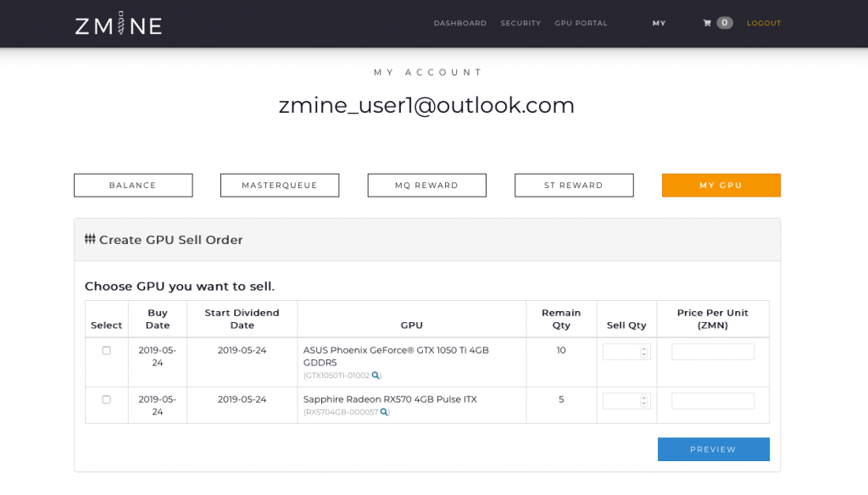Open the GPU PORTAL
The image size is (868, 495).
coord(581,23)
